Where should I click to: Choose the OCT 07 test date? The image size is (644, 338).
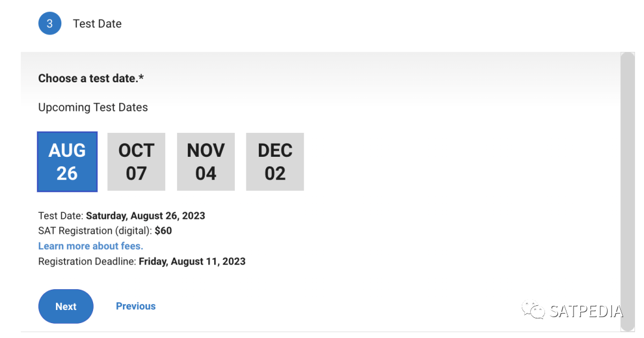[x=136, y=162]
